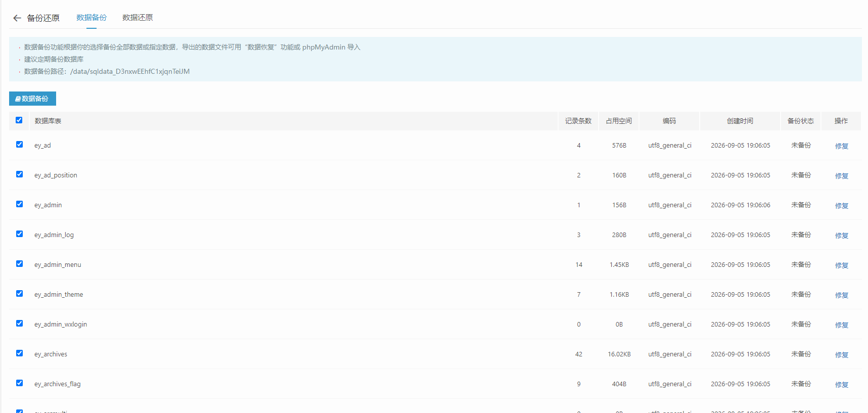Select the ey_ad table name

pyautogui.click(x=42, y=146)
